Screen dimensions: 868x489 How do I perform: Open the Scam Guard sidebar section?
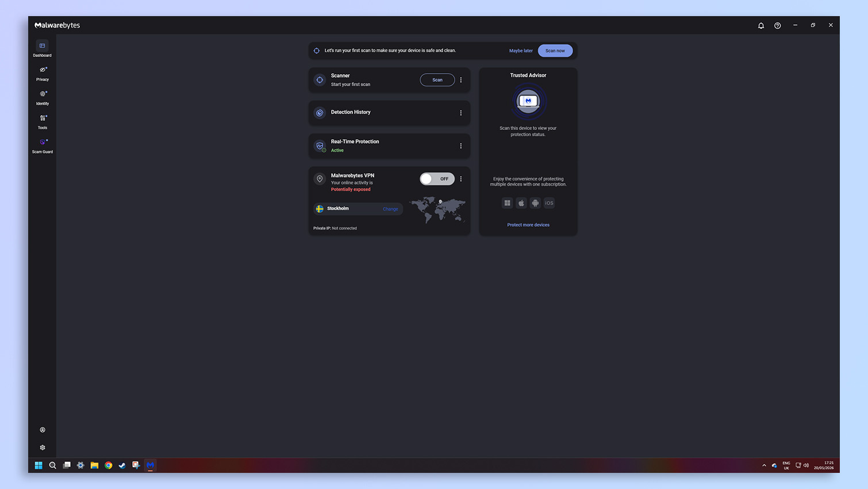(43, 146)
